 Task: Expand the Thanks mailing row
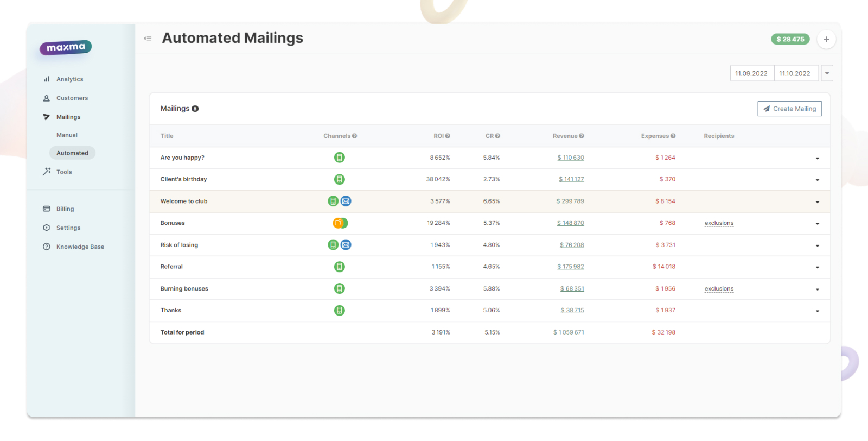tap(817, 311)
